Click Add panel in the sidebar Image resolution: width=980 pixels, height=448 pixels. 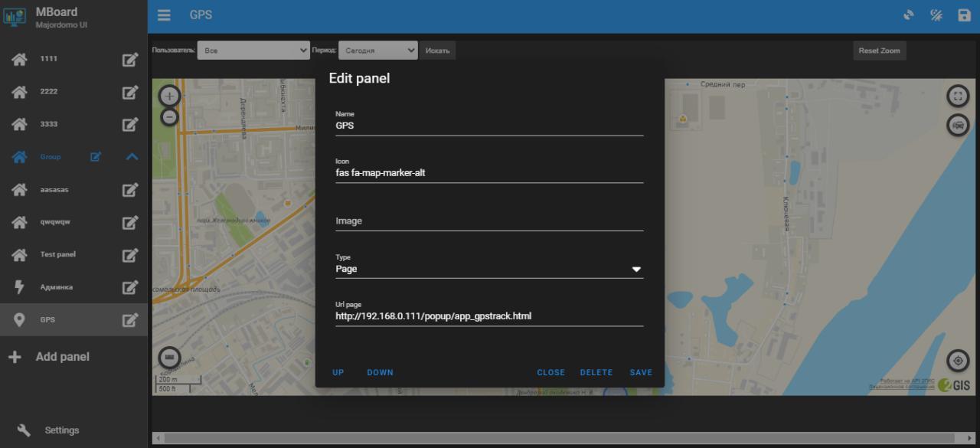pyautogui.click(x=62, y=357)
